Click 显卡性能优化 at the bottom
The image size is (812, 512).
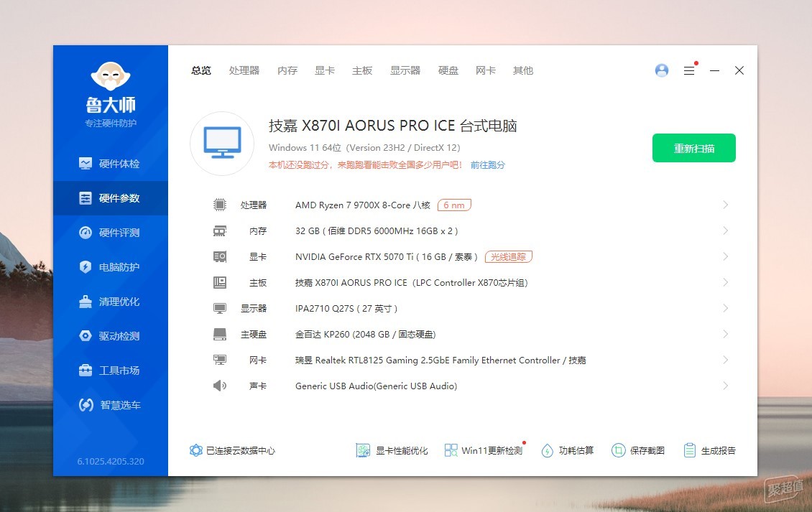tap(392, 450)
